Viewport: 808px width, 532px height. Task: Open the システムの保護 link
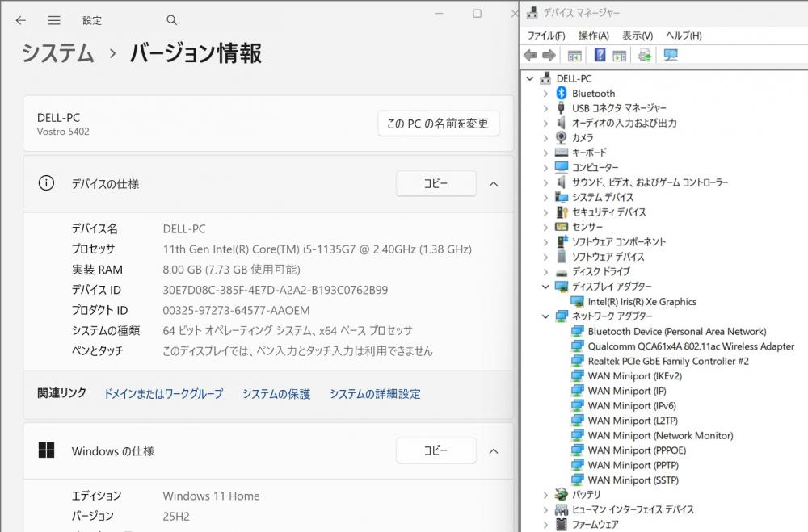276,394
